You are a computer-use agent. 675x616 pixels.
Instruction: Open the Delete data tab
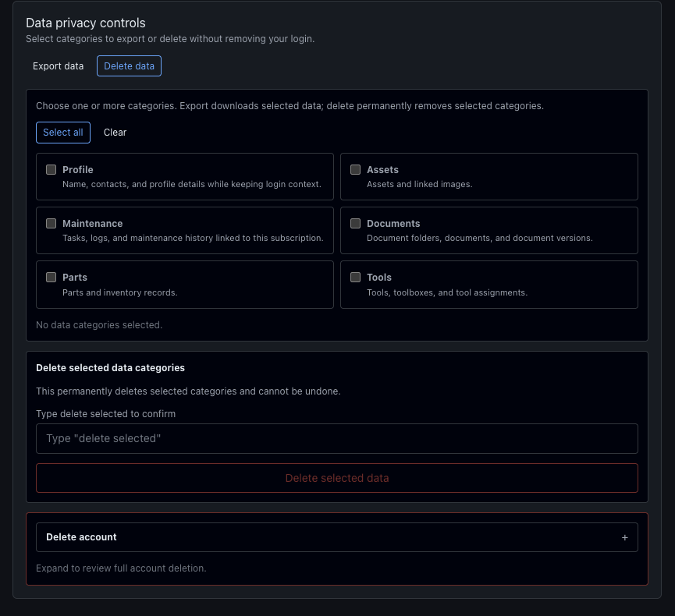[129, 65]
